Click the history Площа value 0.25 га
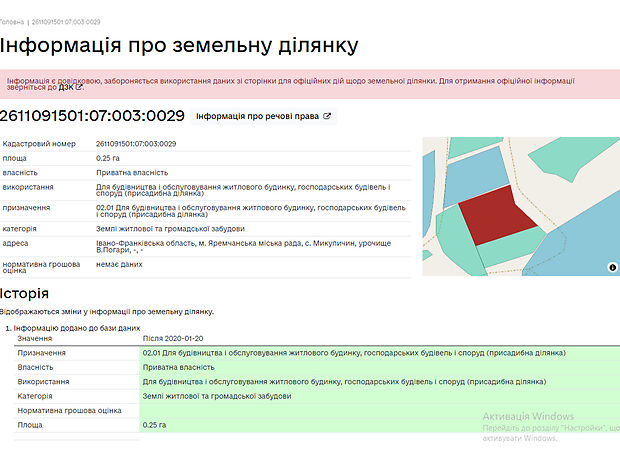This screenshot has height=460, width=620. pyautogui.click(x=154, y=425)
